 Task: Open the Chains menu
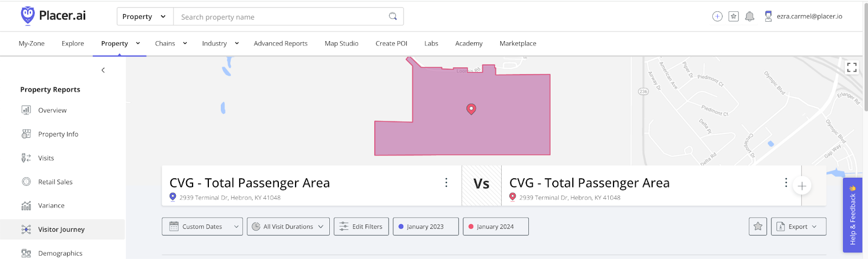[165, 43]
